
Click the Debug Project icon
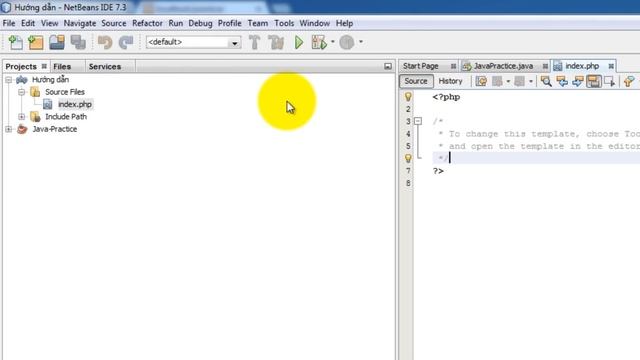pyautogui.click(x=319, y=42)
